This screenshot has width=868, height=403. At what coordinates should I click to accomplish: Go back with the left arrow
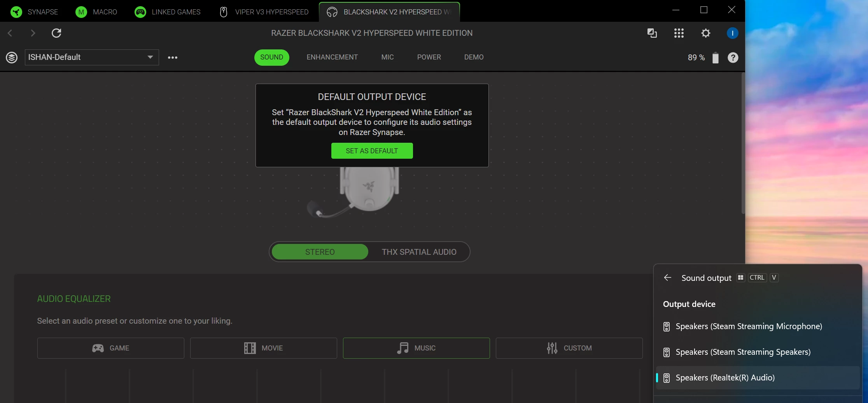(10, 33)
